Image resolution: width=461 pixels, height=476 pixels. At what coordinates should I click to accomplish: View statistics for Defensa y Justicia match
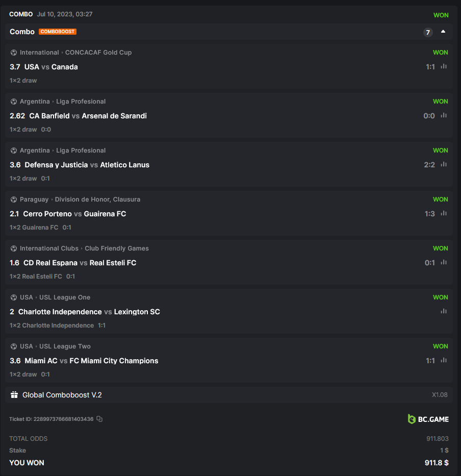[444, 165]
